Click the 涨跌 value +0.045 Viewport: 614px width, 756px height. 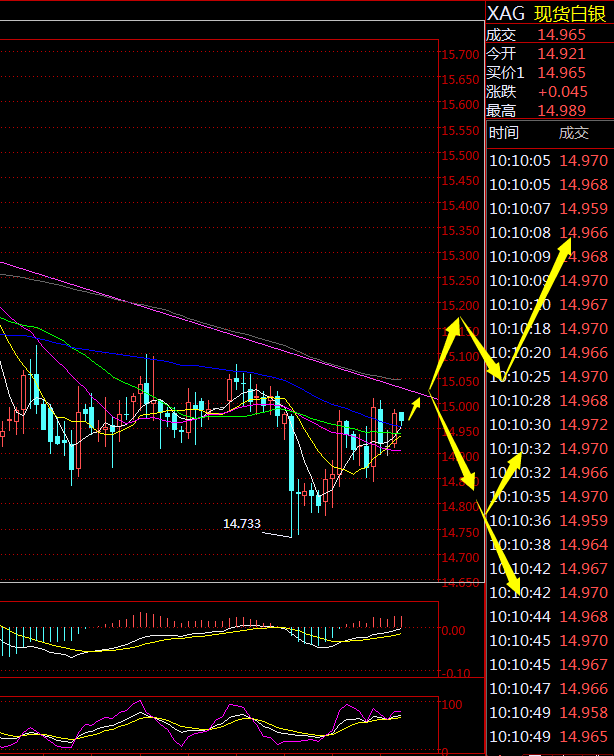(x=562, y=92)
